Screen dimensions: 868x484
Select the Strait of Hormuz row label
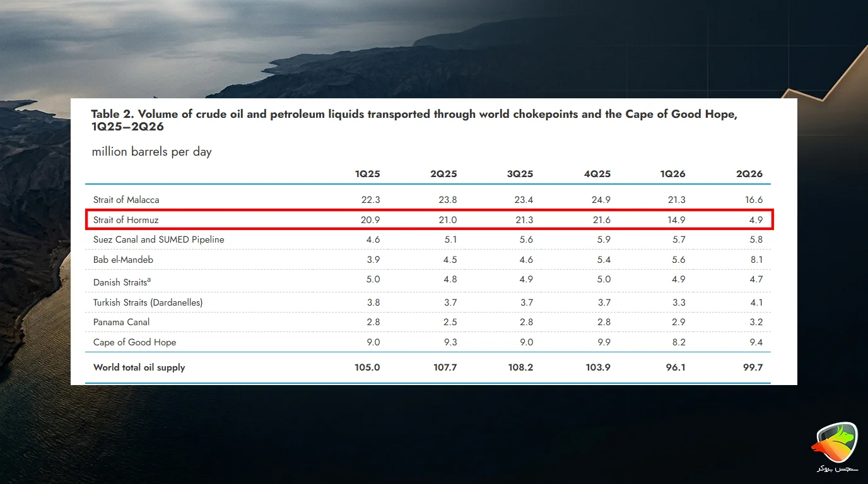pos(126,220)
